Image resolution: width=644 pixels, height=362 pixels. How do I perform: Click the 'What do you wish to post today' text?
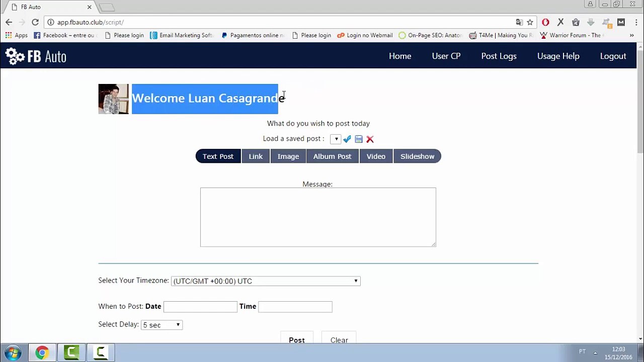(318, 123)
